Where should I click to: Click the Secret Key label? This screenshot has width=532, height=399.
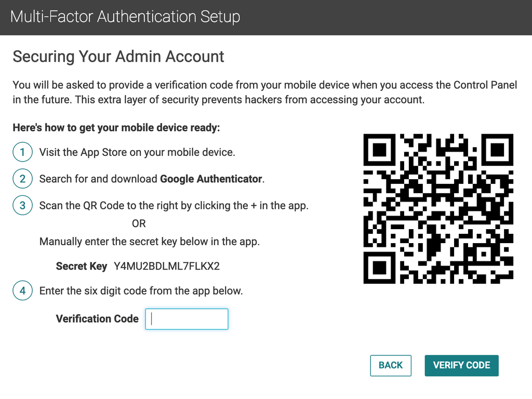click(82, 266)
